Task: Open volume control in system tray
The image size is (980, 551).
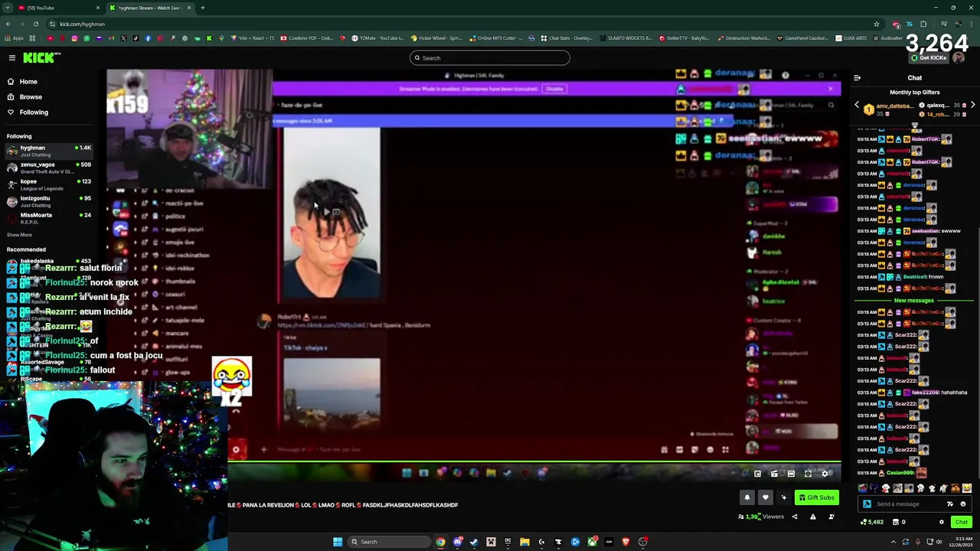Action: 939,542
